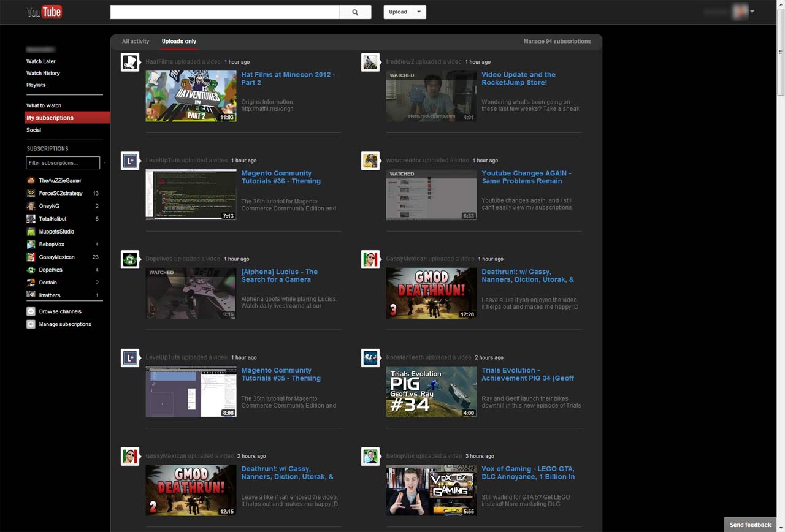Screen dimensions: 785x532
Task: Click Dopelives avatar in feed
Action: 130,260
